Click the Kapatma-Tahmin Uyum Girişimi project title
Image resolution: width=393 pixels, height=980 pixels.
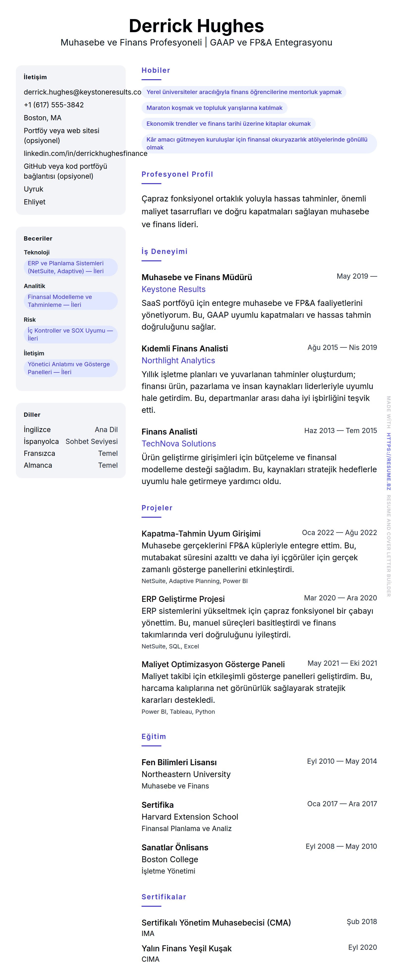(201, 533)
